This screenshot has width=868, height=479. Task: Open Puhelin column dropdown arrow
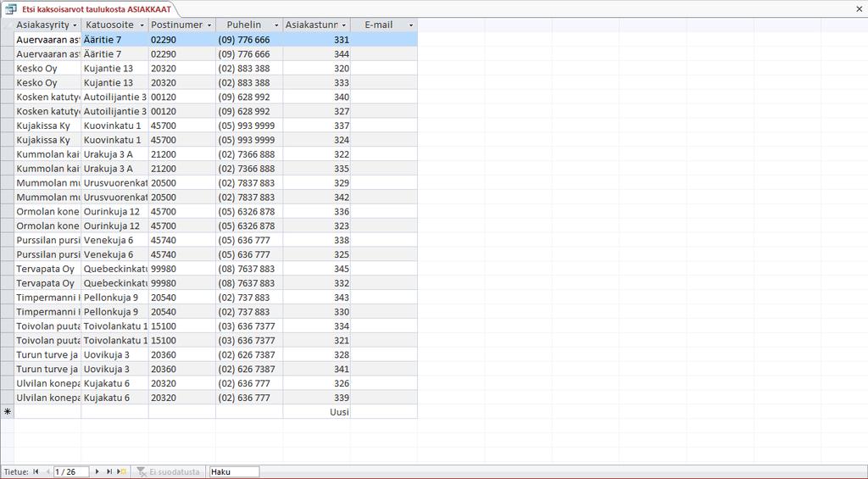tap(276, 25)
